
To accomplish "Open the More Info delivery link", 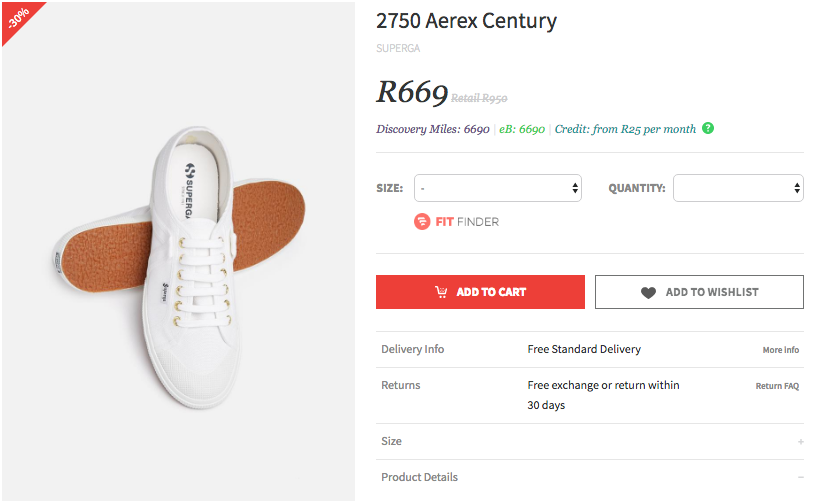I will [x=780, y=350].
